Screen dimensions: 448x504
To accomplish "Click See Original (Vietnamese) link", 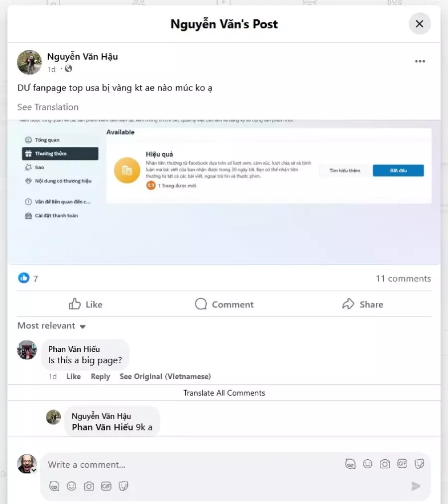I will coord(165,377).
